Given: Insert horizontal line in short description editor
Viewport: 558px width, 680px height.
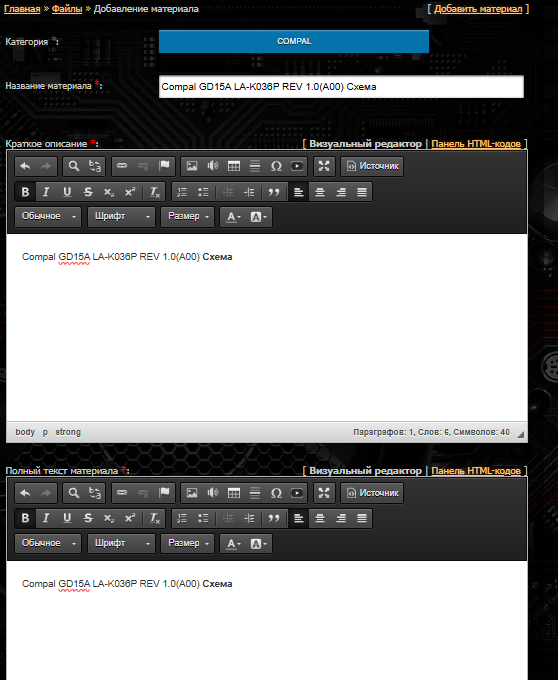Looking at the screenshot, I should [255, 166].
